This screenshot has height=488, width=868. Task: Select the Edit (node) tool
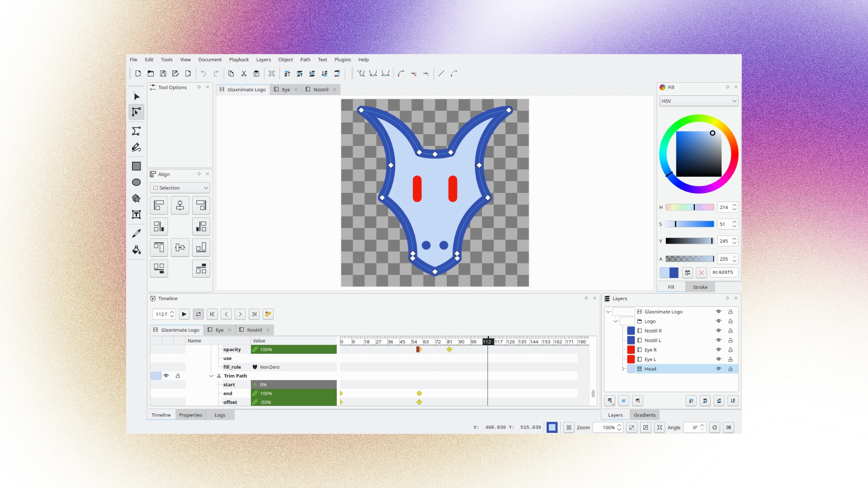coord(136,112)
